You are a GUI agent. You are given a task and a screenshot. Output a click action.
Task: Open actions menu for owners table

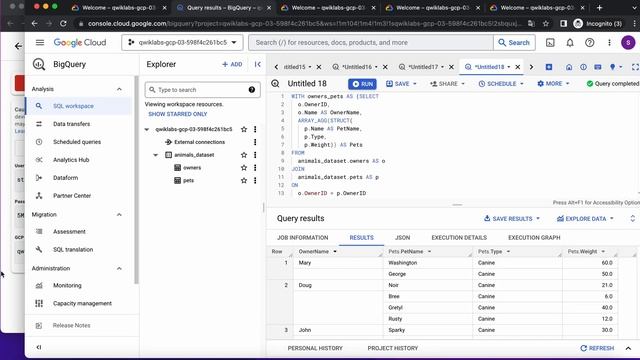tap(255, 168)
